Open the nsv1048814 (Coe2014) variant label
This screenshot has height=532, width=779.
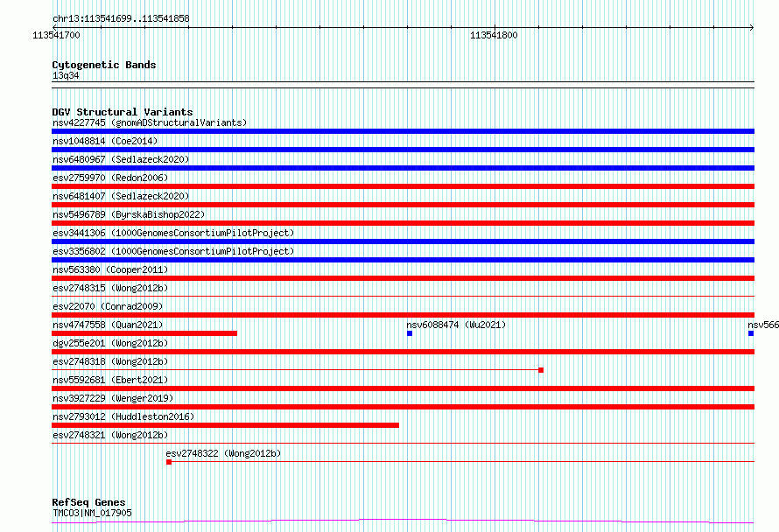(105, 141)
